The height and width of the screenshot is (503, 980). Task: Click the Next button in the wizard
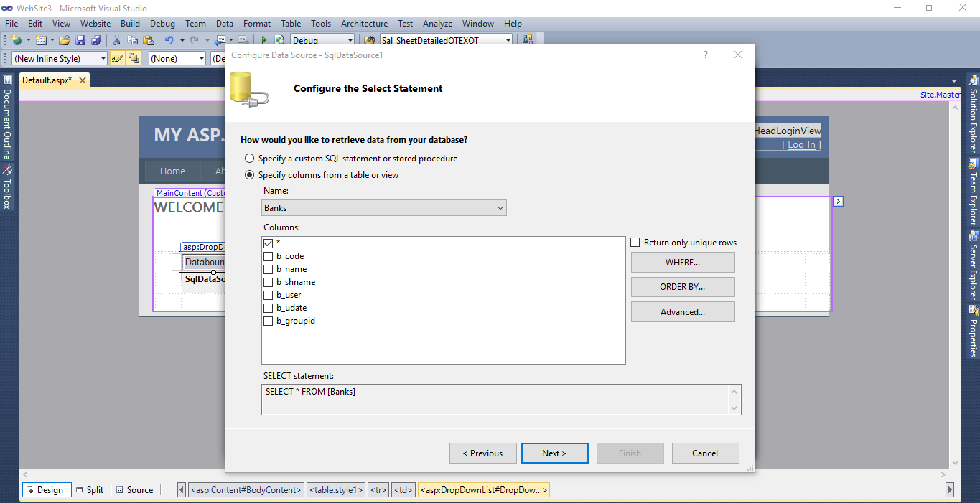coord(554,453)
